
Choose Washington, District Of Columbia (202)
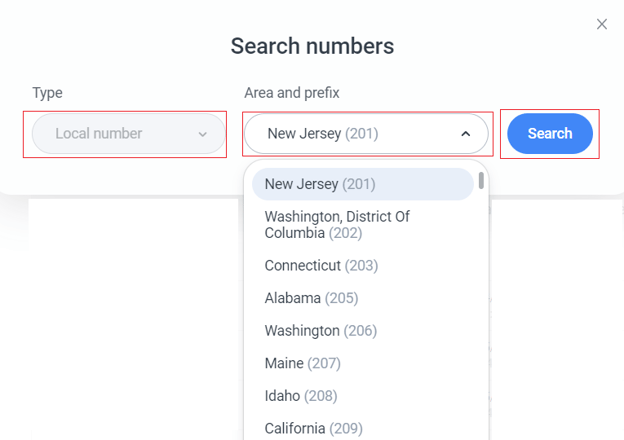[x=337, y=225]
